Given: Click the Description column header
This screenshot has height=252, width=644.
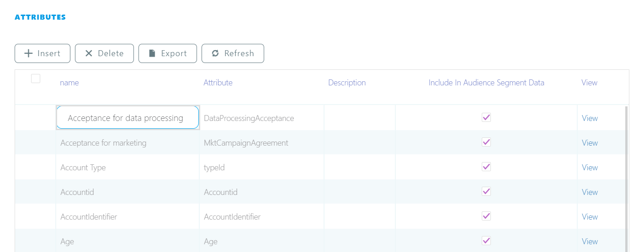Looking at the screenshot, I should click(347, 83).
